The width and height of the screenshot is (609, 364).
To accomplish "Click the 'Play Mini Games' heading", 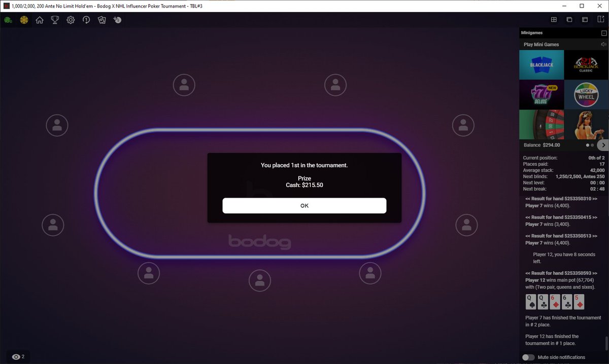I will [x=541, y=45].
